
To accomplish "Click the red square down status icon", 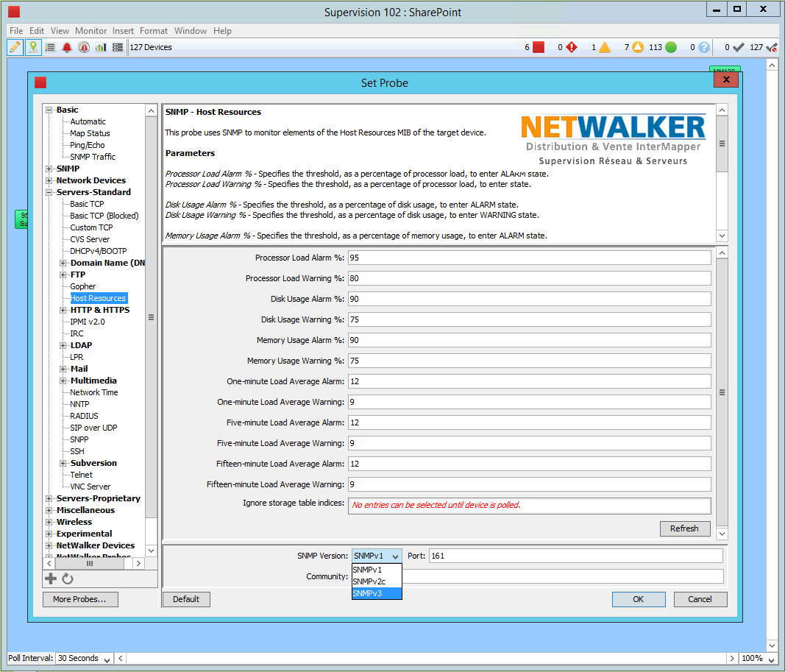I will click(x=539, y=47).
